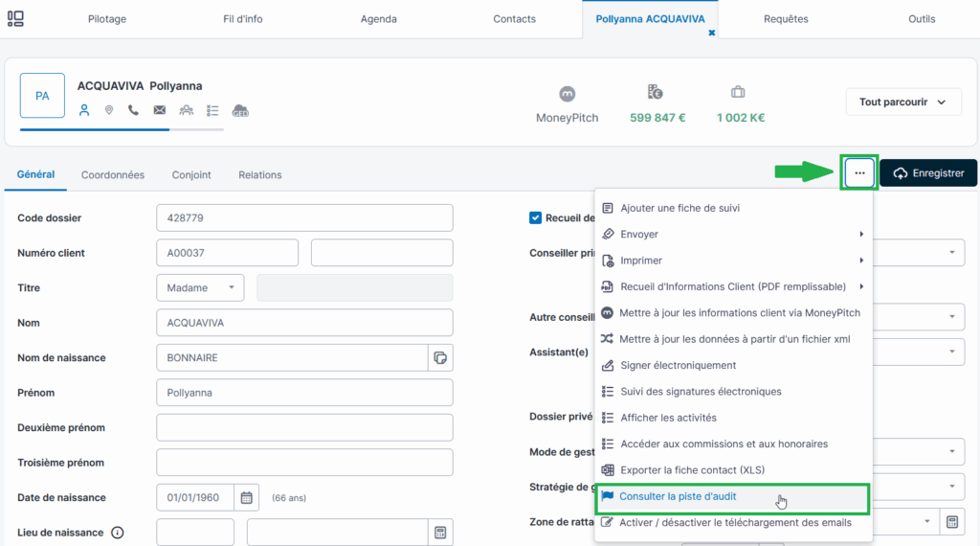Expand the Tout parcourir dropdown

902,102
